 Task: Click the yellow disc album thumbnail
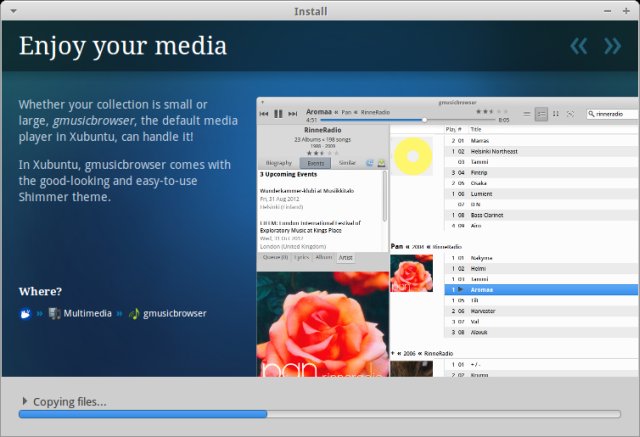point(411,156)
